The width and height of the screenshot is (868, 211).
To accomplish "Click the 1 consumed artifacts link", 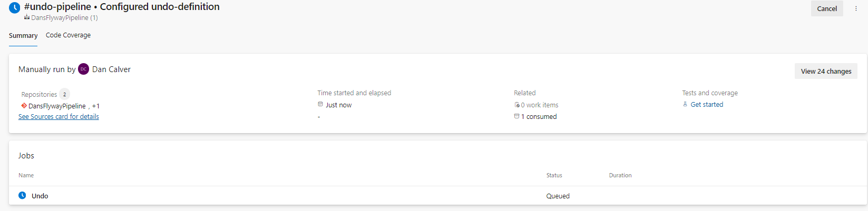I will [x=539, y=117].
